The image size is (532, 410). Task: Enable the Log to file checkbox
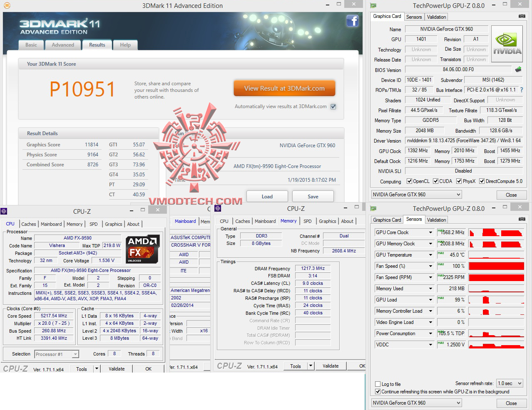378,384
